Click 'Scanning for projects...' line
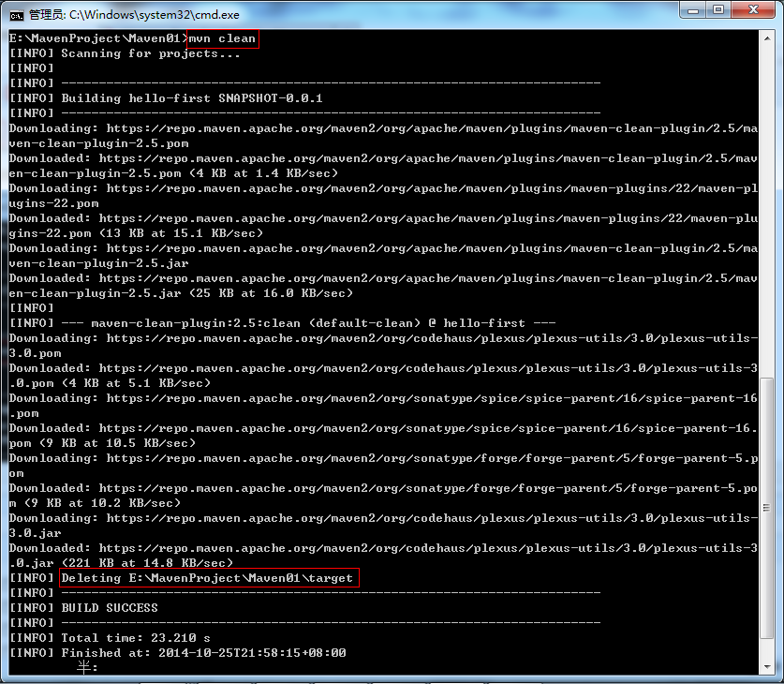 coord(151,53)
